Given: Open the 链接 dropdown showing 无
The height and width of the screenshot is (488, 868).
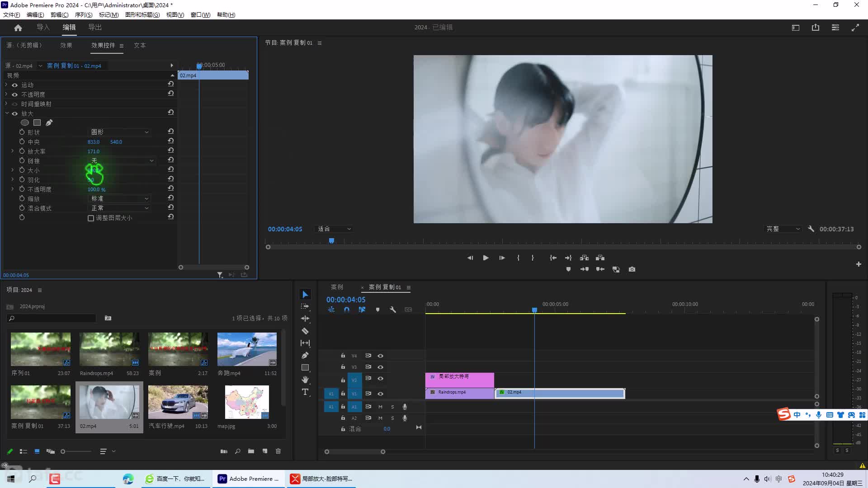Looking at the screenshot, I should (122, 160).
